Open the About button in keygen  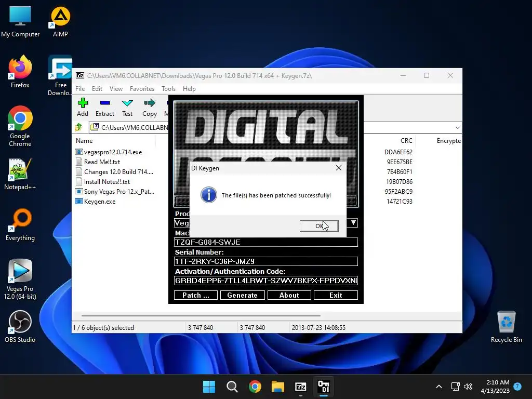point(289,295)
